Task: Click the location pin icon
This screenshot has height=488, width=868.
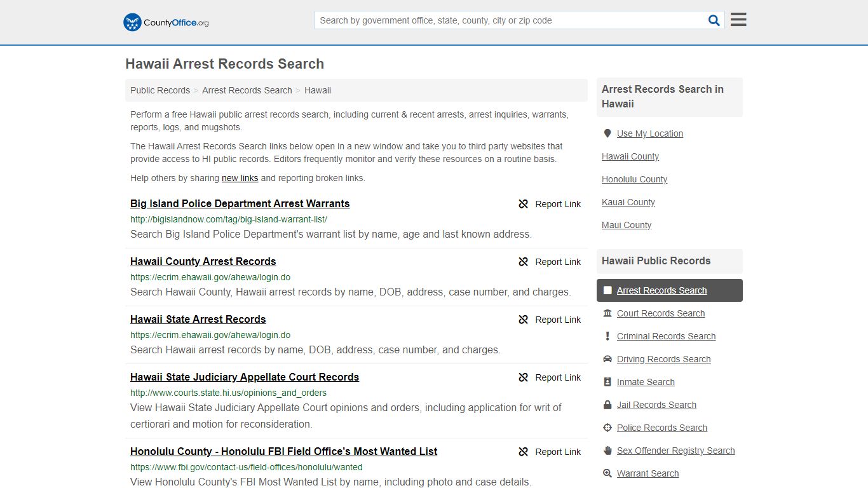Action: [x=607, y=133]
